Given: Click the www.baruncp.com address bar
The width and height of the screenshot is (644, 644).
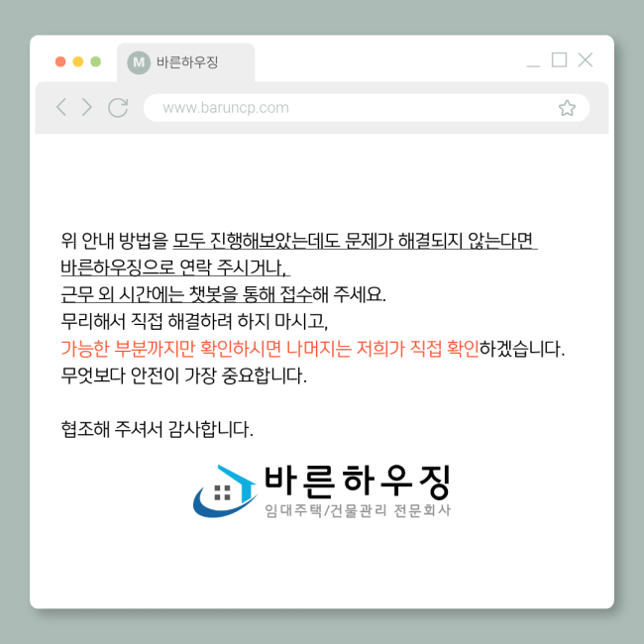Looking at the screenshot, I should [x=367, y=108].
